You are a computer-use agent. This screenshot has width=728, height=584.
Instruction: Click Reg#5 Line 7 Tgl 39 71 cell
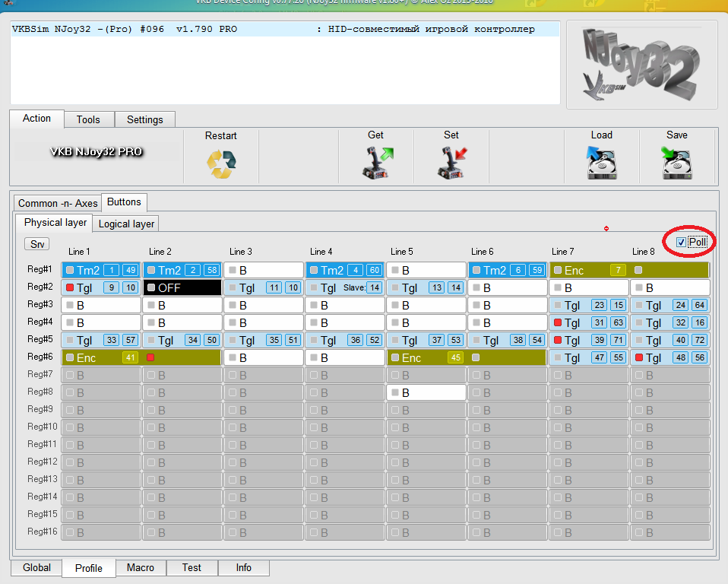pyautogui.click(x=589, y=340)
